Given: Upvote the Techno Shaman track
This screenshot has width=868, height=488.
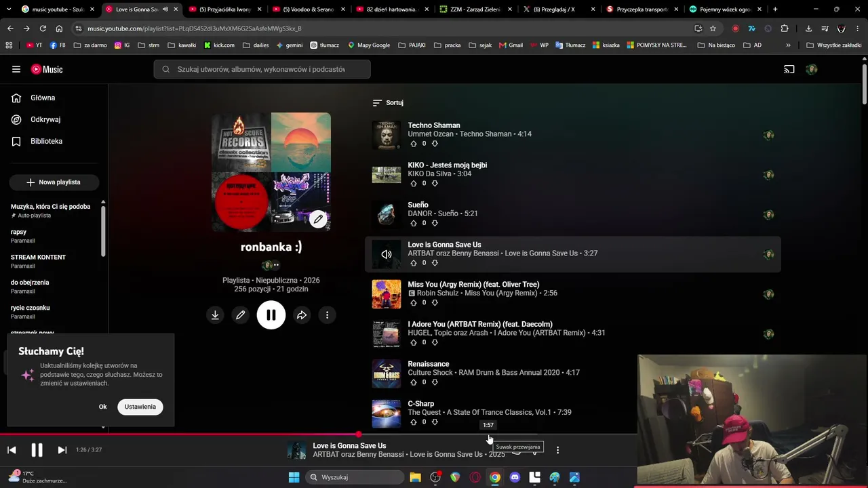Looking at the screenshot, I should click(414, 144).
